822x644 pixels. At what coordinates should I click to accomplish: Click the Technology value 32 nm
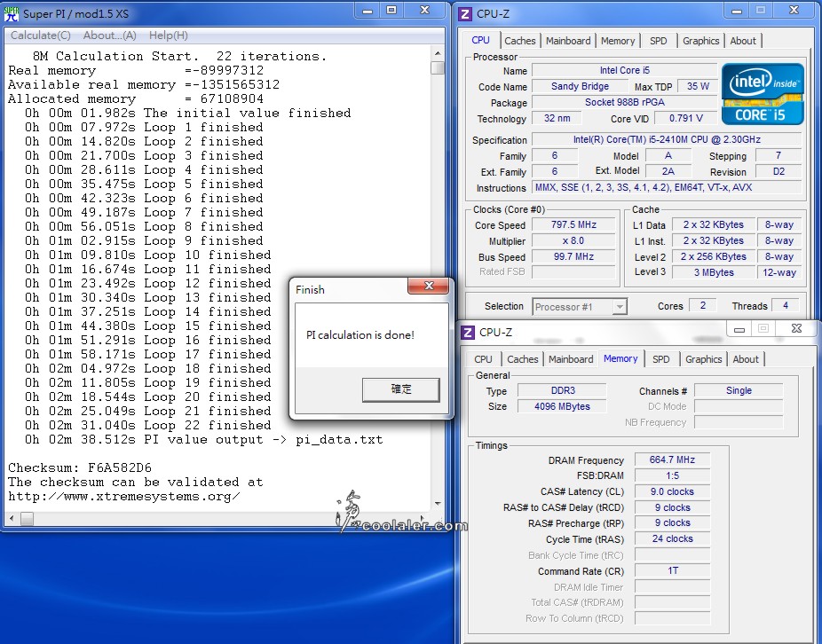point(557,119)
